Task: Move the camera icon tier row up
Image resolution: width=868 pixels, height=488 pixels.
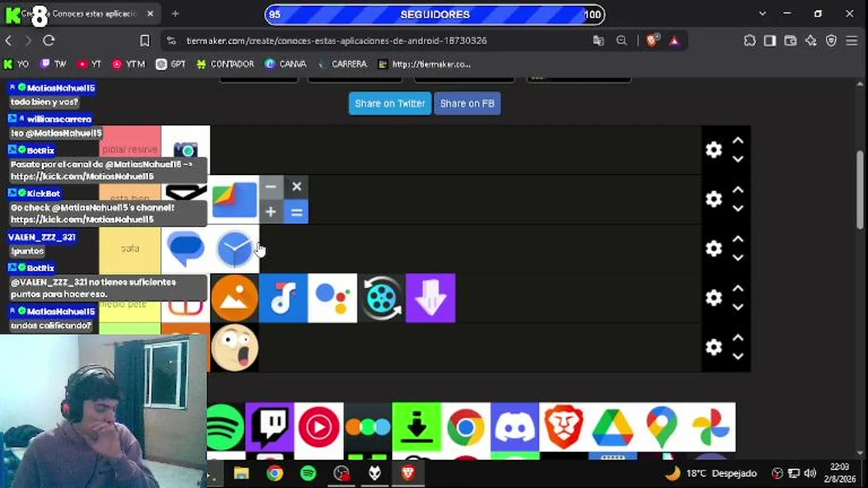Action: 738,141
